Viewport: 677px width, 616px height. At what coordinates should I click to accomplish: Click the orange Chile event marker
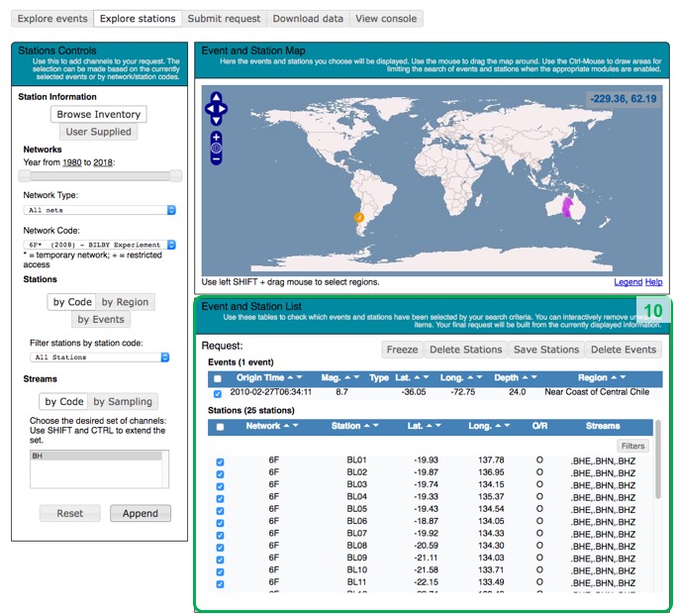click(x=359, y=216)
